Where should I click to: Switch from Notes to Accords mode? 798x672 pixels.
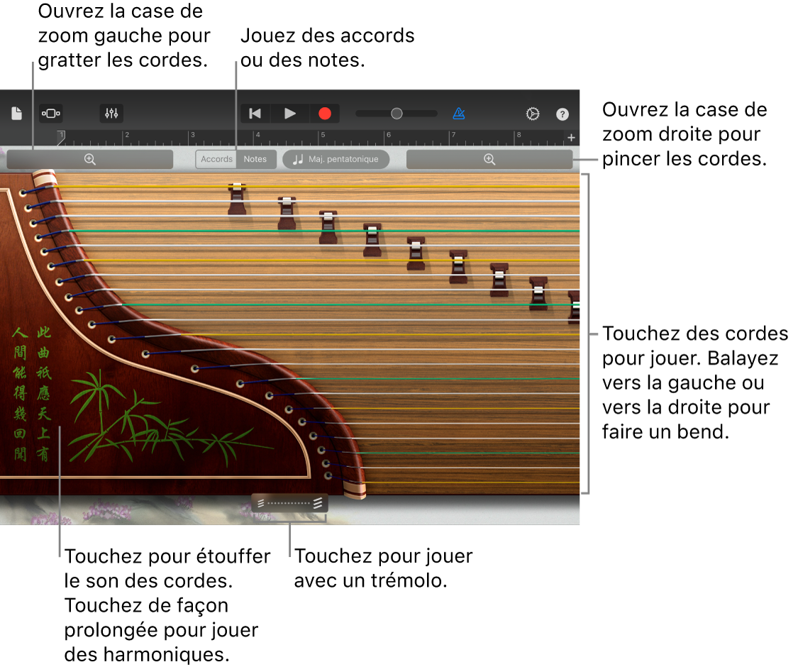(216, 159)
